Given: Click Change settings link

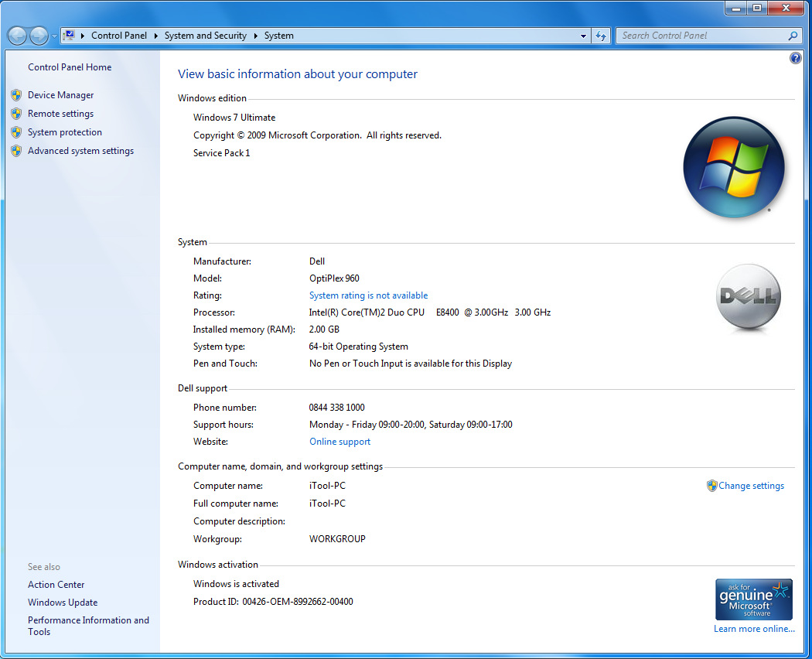Looking at the screenshot, I should point(751,486).
